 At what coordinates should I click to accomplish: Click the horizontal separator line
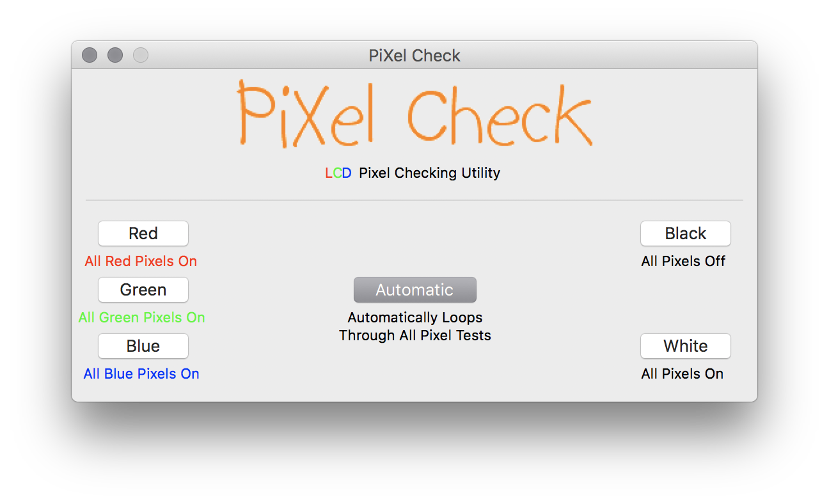coord(414,200)
